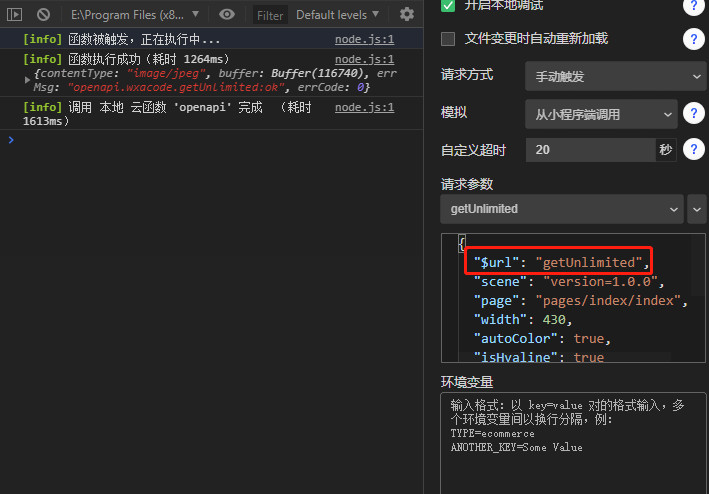Open console settings gear icon
Viewport: 709px width, 494px height.
[407, 14]
